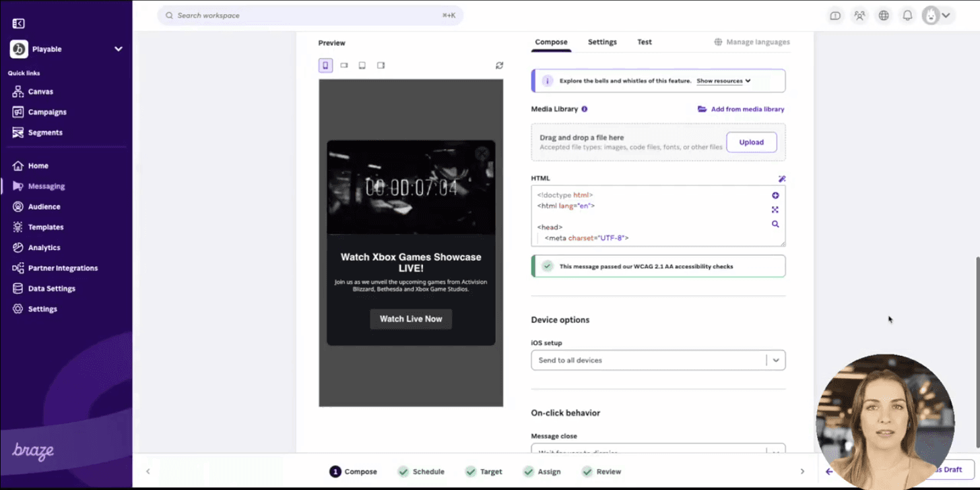The image size is (980, 490).
Task: Refresh the message preview
Action: click(x=499, y=65)
